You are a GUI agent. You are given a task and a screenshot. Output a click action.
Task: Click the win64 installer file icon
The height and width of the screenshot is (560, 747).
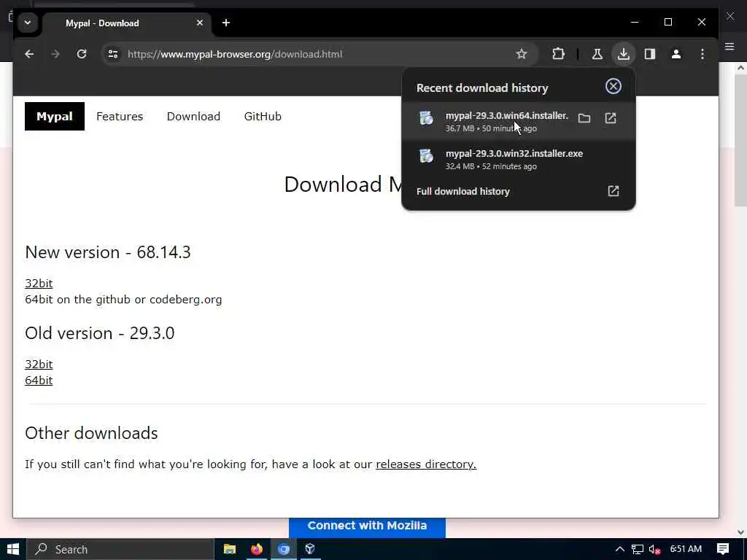tap(426, 118)
